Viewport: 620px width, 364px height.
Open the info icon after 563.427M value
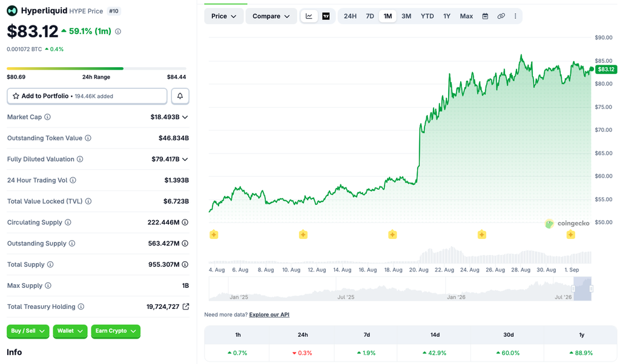[x=185, y=243]
